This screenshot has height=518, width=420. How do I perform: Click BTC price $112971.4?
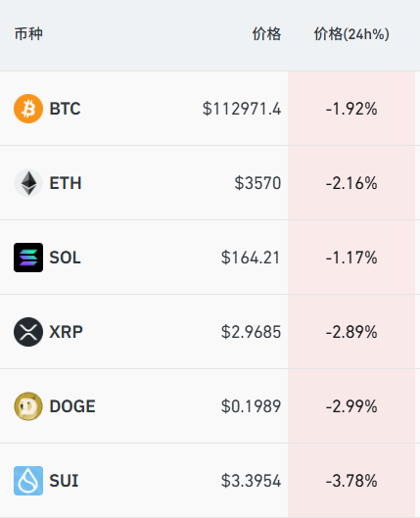coord(242,109)
